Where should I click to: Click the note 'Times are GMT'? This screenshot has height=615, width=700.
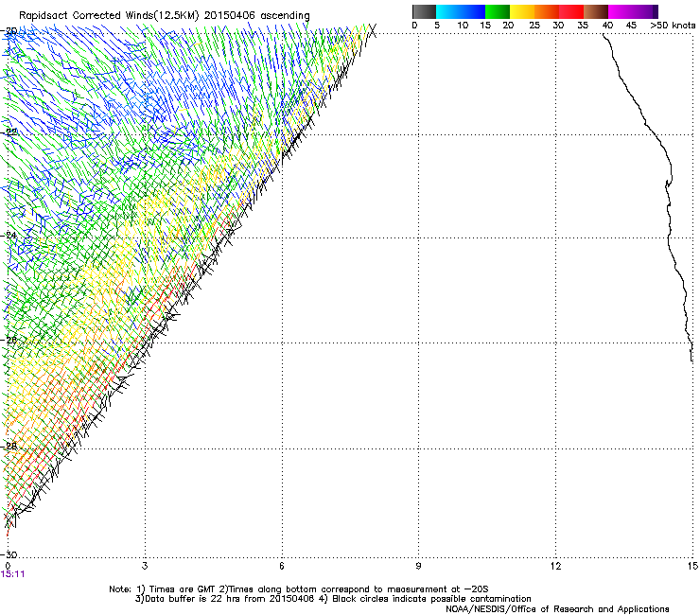tap(183, 589)
